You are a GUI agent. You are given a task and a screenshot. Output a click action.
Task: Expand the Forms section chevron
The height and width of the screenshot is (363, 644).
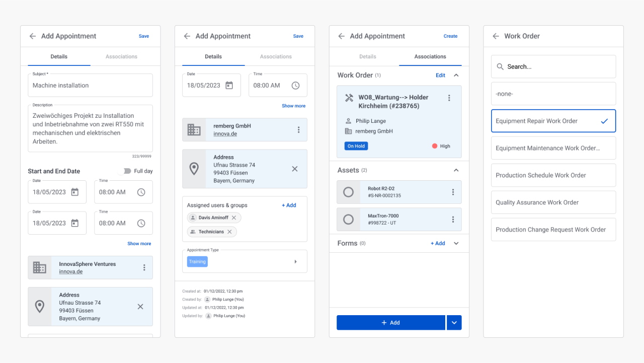[456, 243]
